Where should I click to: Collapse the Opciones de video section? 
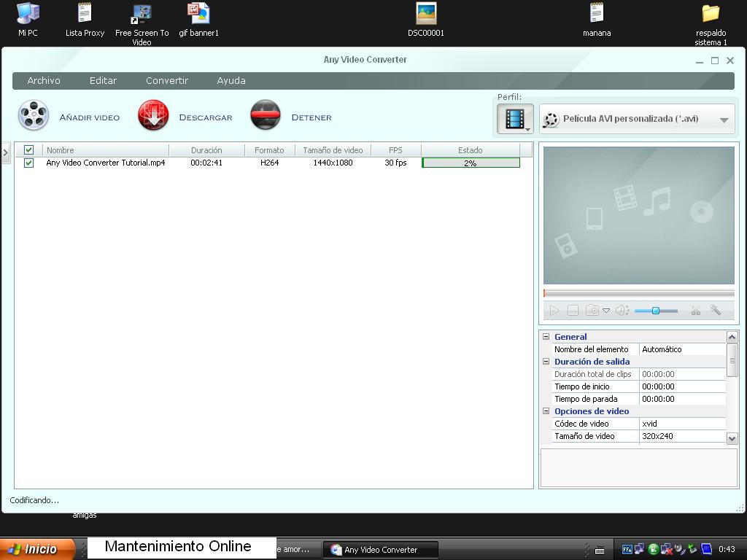click(546, 411)
